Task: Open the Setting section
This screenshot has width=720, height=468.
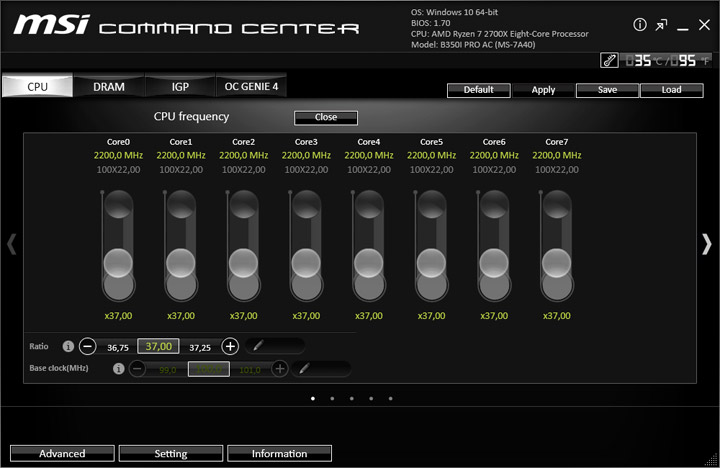Action: 171,453
